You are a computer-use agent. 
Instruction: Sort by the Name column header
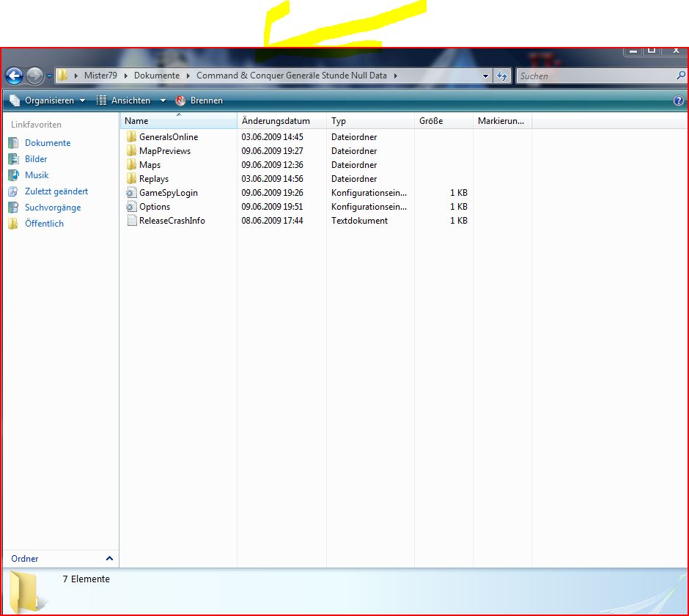178,121
